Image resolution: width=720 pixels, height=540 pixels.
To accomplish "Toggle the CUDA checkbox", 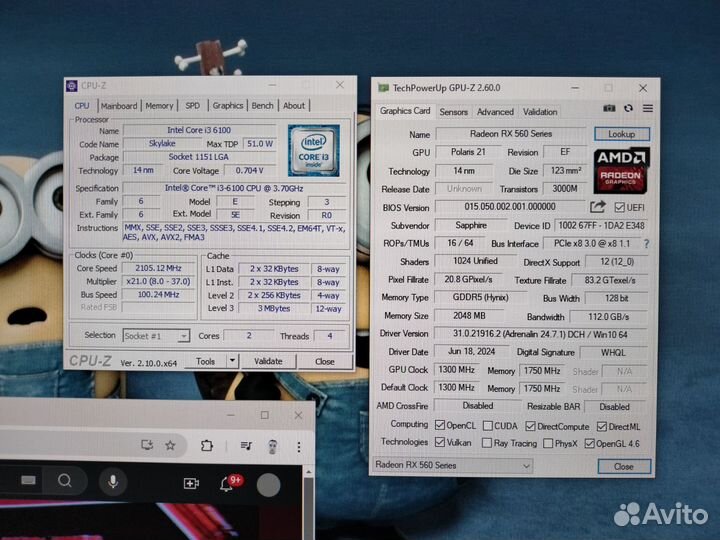I will tap(488, 426).
